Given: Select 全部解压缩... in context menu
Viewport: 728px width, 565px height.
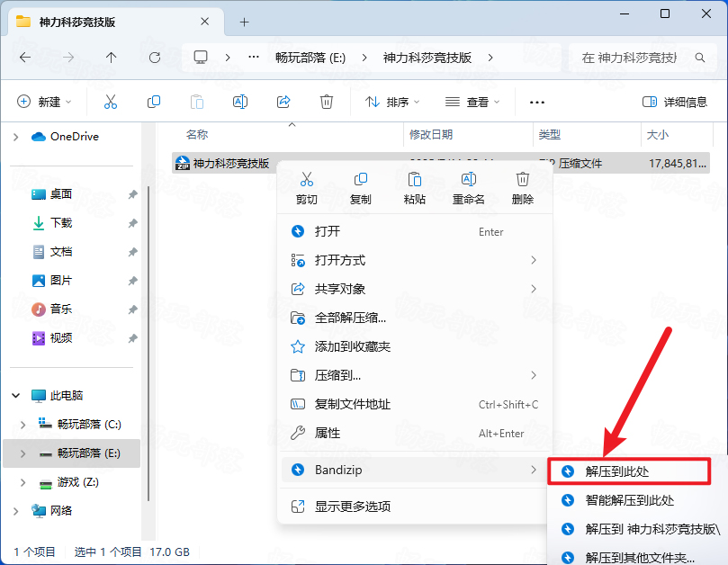Looking at the screenshot, I should click(415, 318).
